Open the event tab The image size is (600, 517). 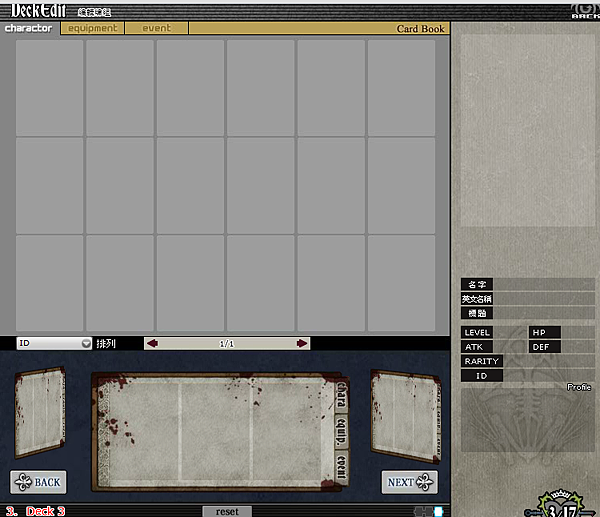pos(157,28)
